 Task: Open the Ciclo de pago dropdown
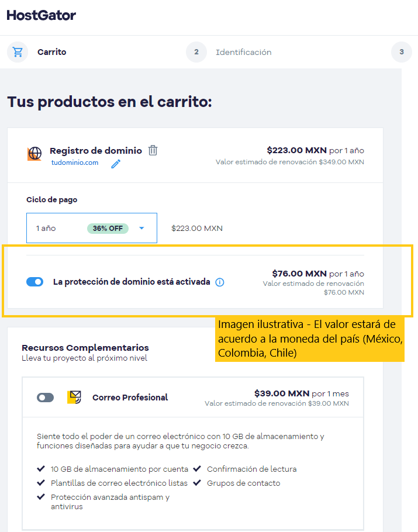(x=92, y=228)
